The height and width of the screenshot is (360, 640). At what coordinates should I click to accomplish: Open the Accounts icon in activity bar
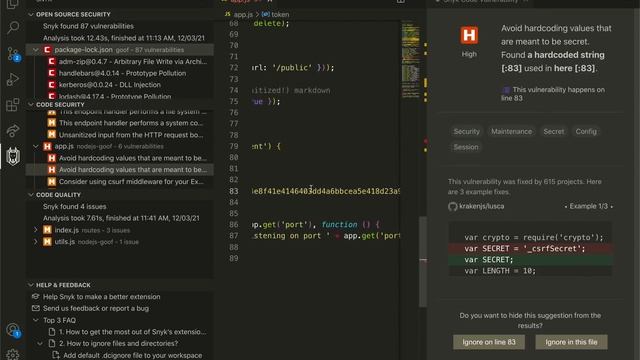pyautogui.click(x=13, y=330)
